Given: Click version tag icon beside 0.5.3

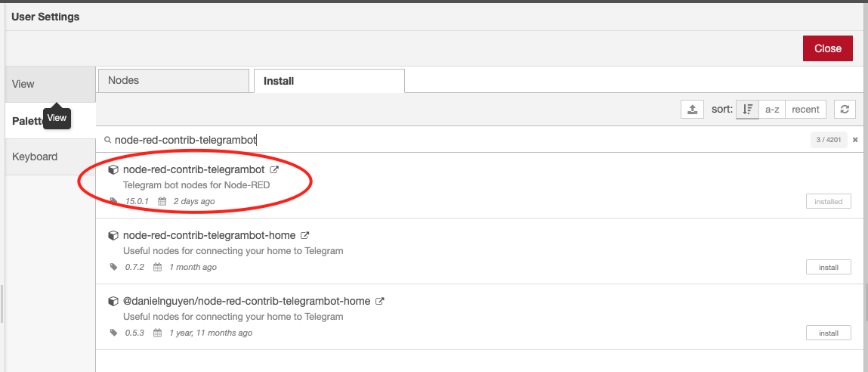Looking at the screenshot, I should [114, 333].
